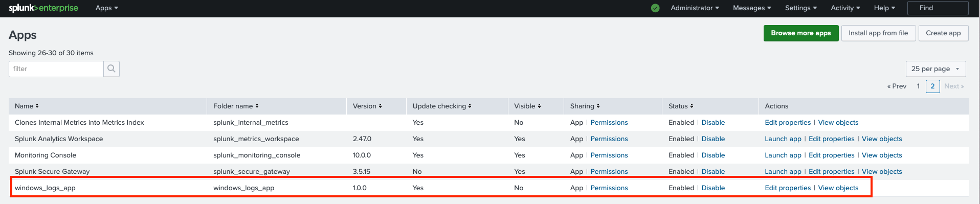Click version 2.47.0 cell
This screenshot has height=204, width=980.
[x=362, y=139]
